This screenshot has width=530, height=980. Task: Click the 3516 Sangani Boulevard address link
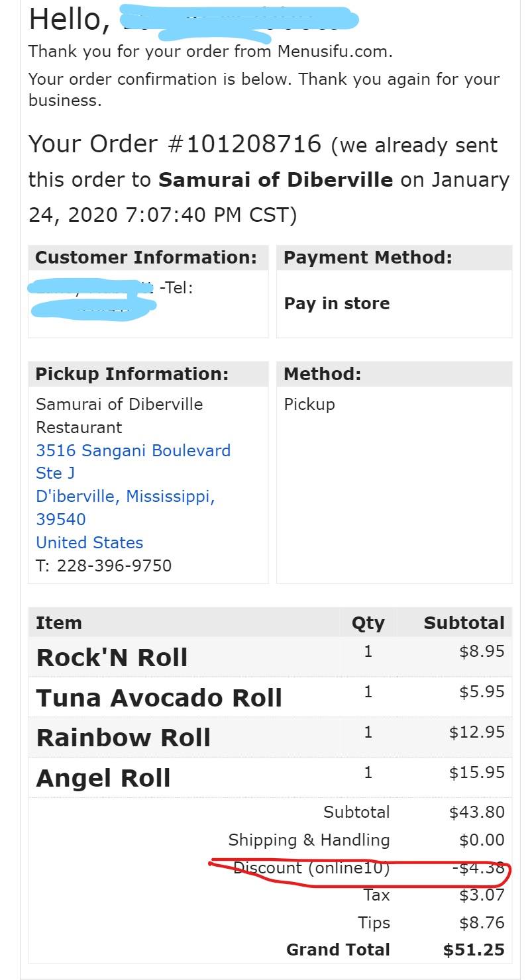133,451
